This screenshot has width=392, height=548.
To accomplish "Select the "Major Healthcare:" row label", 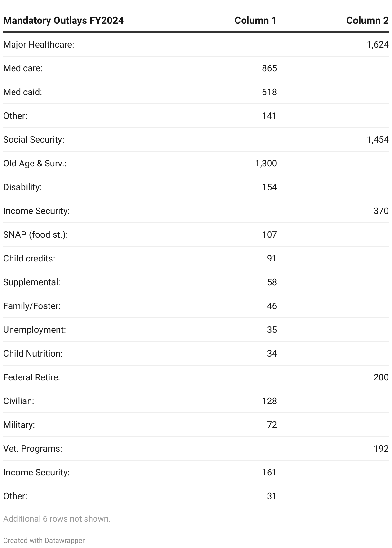I will [39, 45].
